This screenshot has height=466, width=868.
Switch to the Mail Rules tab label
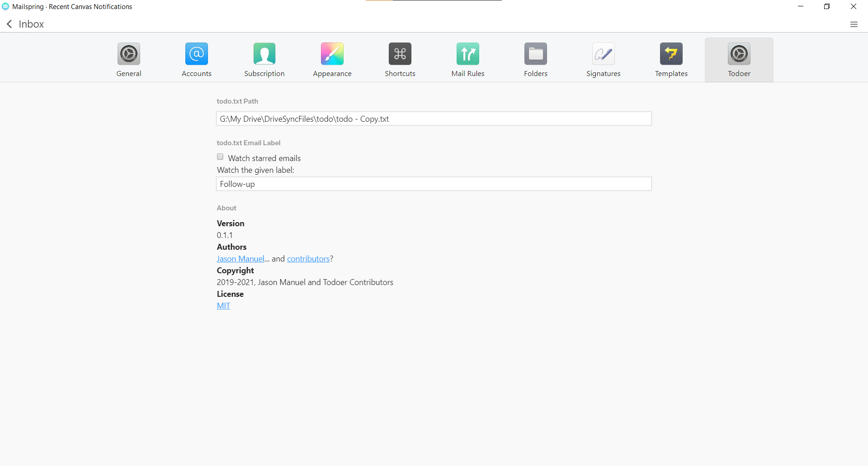click(x=468, y=73)
